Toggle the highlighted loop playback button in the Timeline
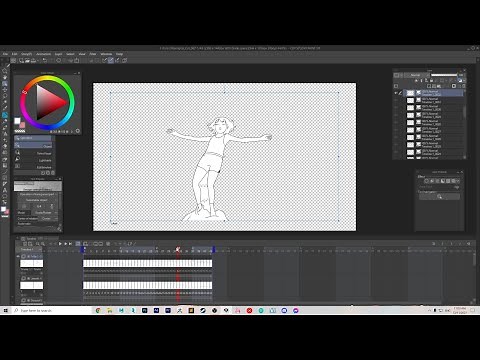The width and height of the screenshot is (480, 360). [x=78, y=244]
